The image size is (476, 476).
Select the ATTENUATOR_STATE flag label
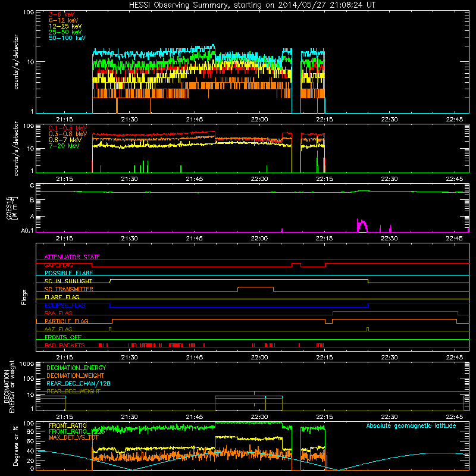click(x=72, y=257)
